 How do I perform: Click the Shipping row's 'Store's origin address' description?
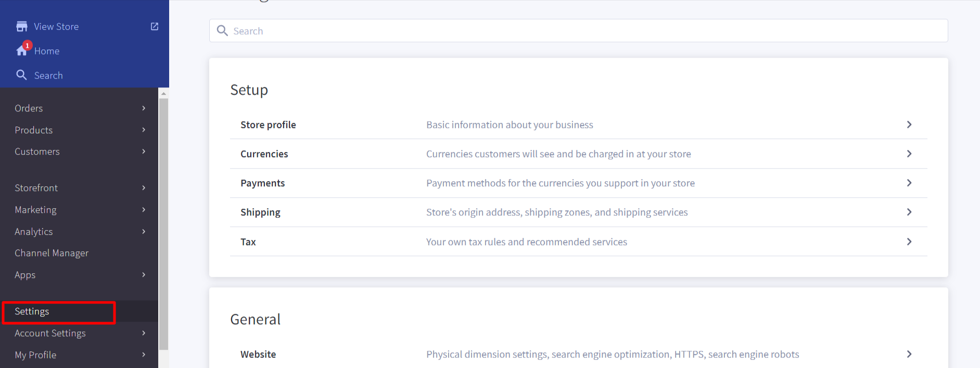pyautogui.click(x=557, y=212)
